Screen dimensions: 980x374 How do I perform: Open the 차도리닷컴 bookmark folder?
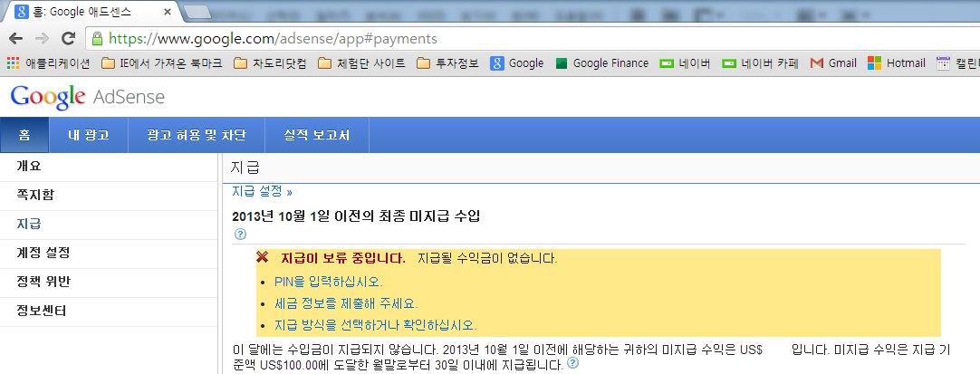(x=270, y=63)
